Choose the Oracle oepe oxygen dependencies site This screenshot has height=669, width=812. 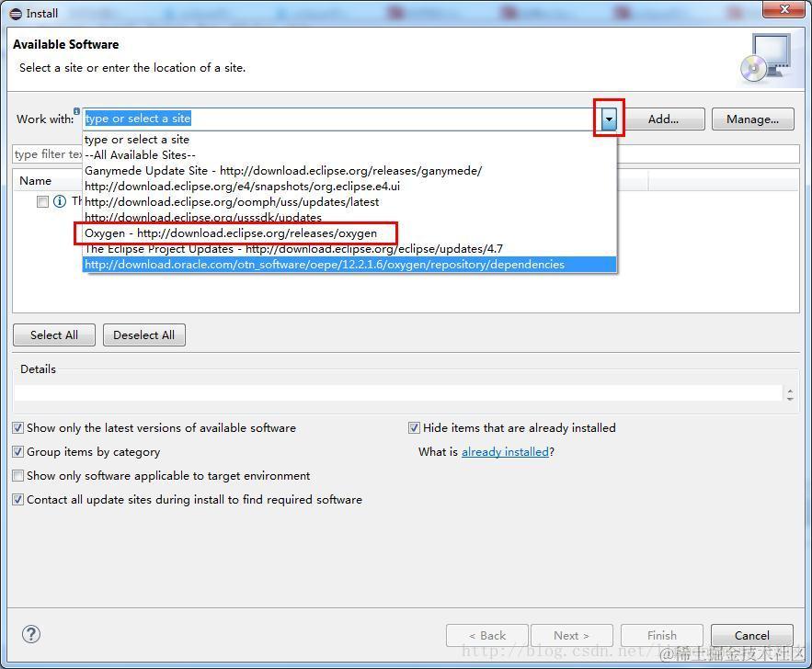349,265
